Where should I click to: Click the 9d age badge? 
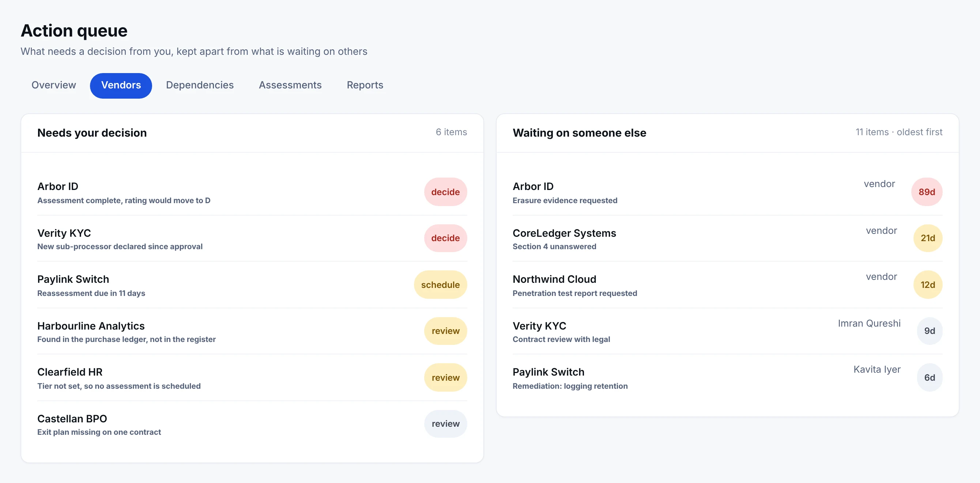(930, 331)
